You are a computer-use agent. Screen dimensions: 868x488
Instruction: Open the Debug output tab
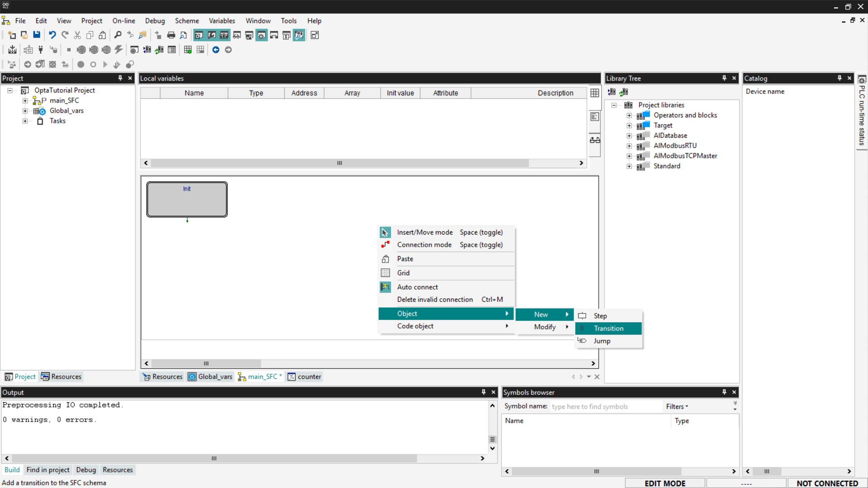[x=86, y=470]
